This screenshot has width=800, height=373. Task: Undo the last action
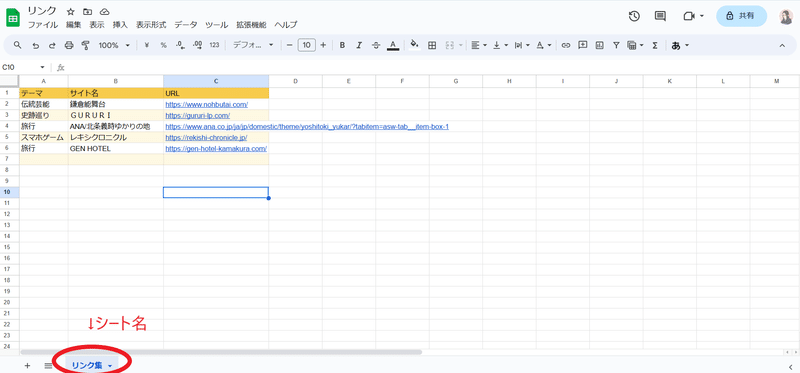(x=35, y=45)
